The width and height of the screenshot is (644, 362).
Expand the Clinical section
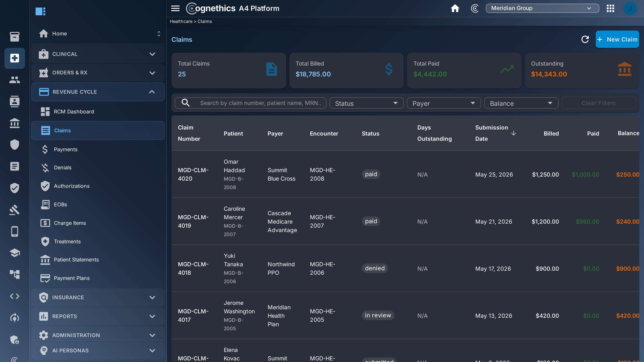pyautogui.click(x=98, y=54)
